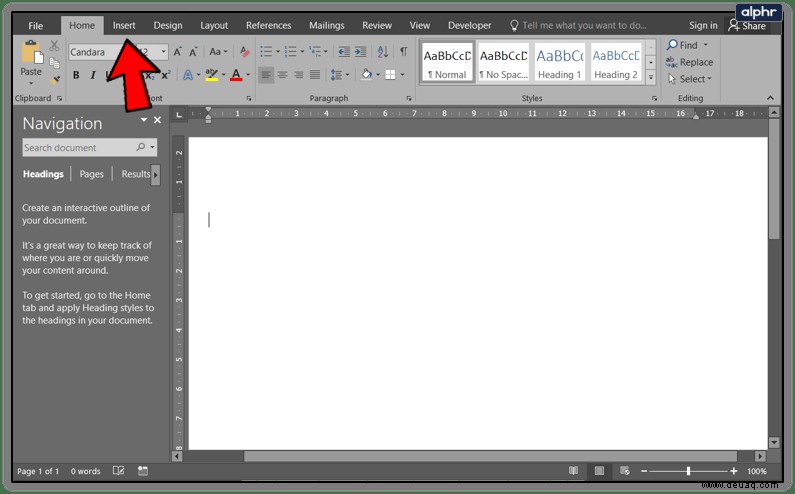
Task: Open line and paragraph spacing
Action: pos(336,75)
